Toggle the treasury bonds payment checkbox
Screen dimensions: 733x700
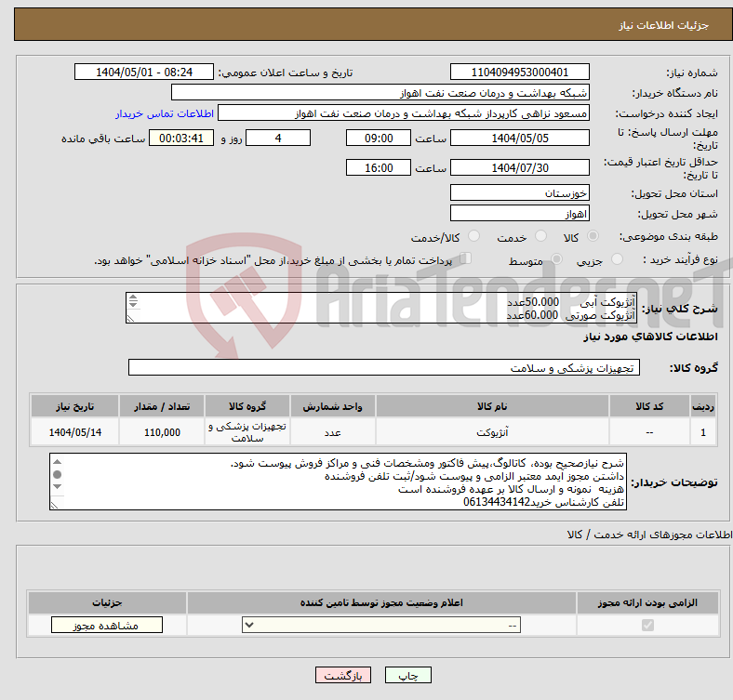[x=466, y=259]
